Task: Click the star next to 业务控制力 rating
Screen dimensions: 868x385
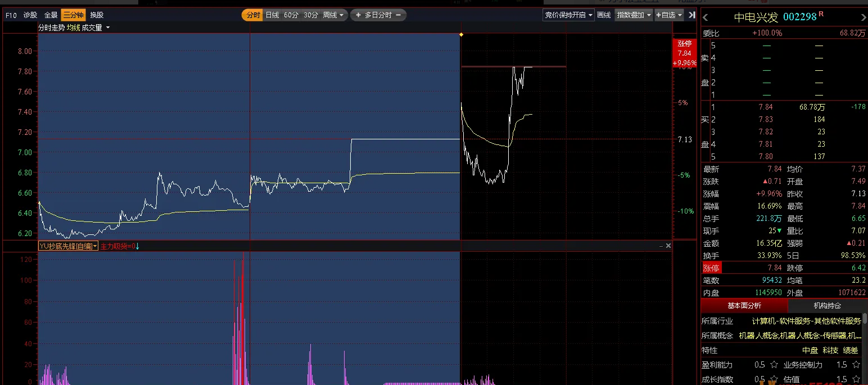Action: pyautogui.click(x=856, y=365)
